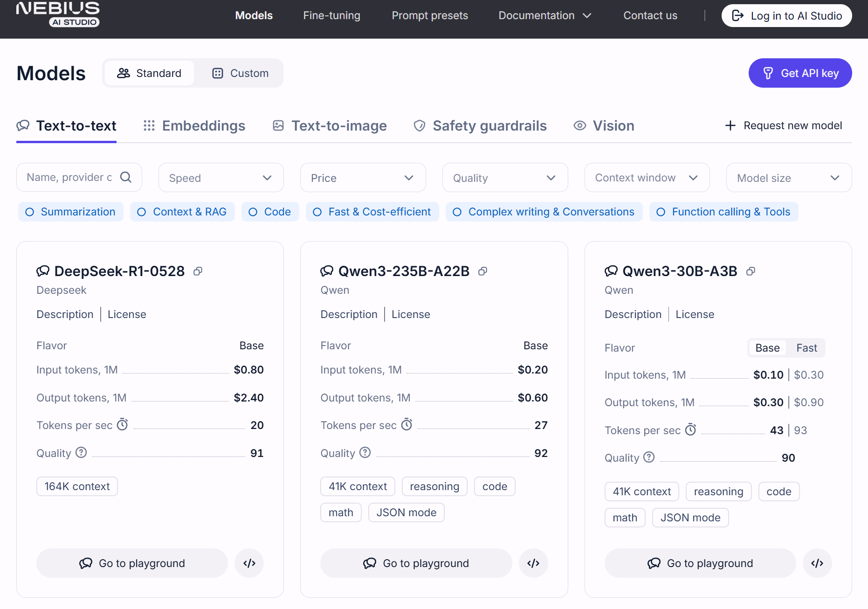Click Log in to AI Studio
Viewport: 868px width, 609px height.
point(787,16)
